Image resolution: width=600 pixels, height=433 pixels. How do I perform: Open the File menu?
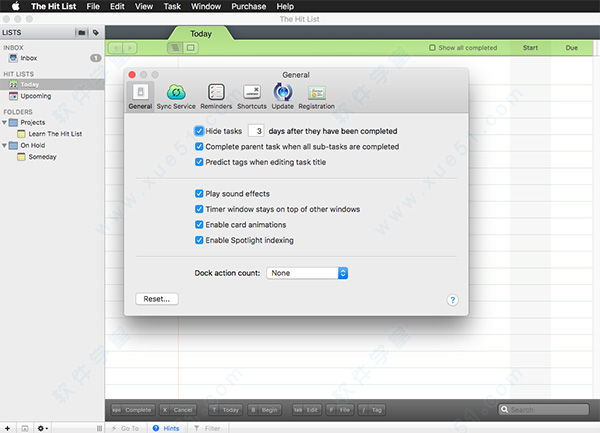coord(93,6)
